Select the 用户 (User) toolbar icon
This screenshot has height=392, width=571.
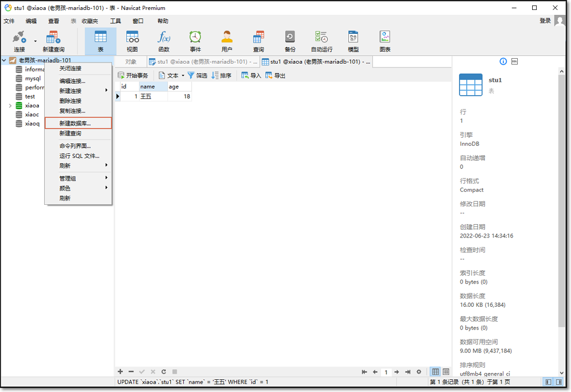[x=227, y=41]
